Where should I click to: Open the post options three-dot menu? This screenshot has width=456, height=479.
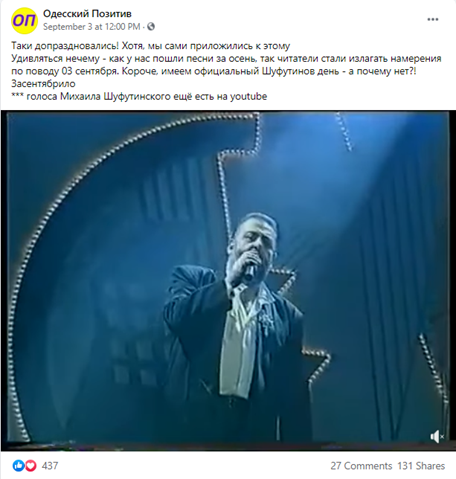click(433, 20)
